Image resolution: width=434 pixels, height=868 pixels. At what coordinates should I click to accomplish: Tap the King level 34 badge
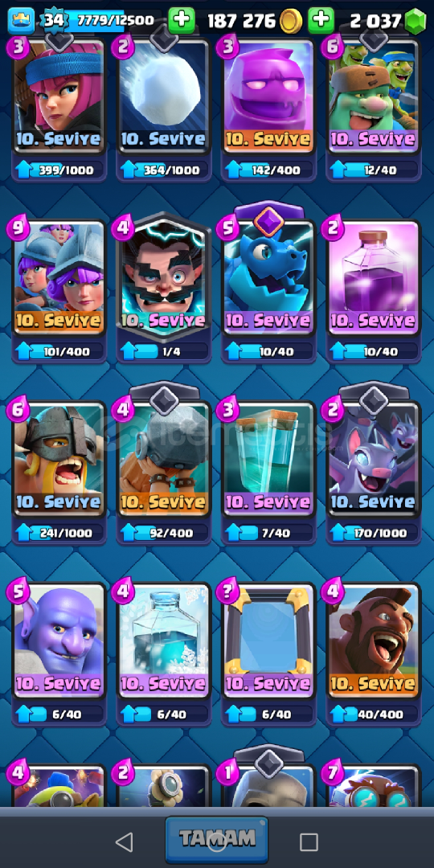click(53, 20)
